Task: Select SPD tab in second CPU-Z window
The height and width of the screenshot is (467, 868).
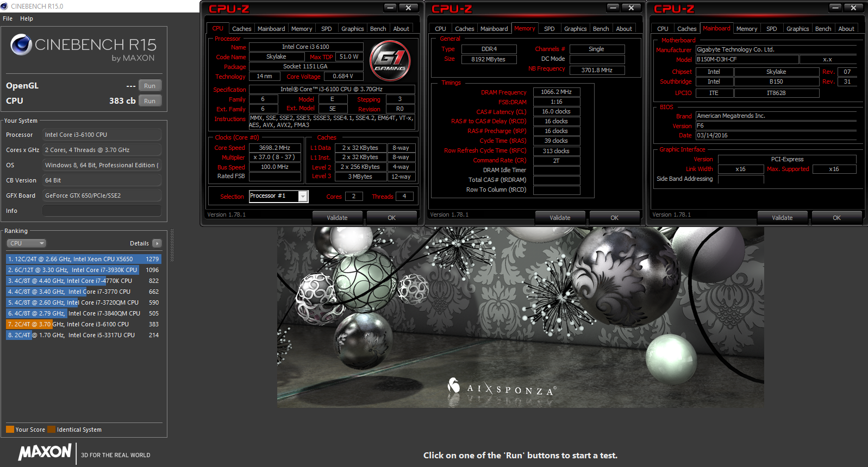Action: pyautogui.click(x=549, y=29)
